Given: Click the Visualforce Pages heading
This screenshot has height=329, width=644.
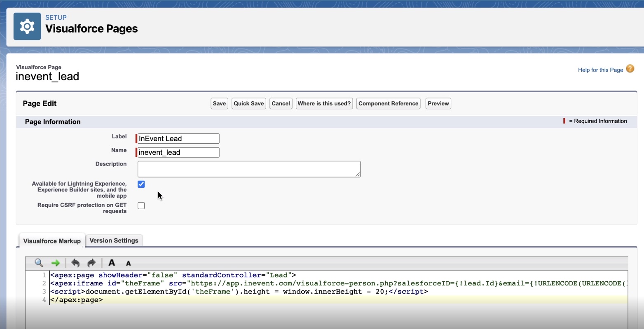Looking at the screenshot, I should click(x=91, y=29).
